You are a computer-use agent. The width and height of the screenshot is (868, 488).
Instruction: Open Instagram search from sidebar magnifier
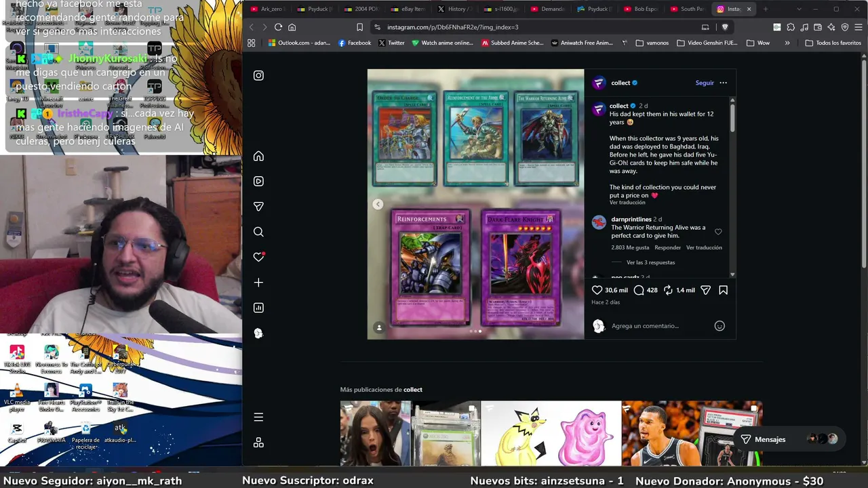tap(258, 232)
